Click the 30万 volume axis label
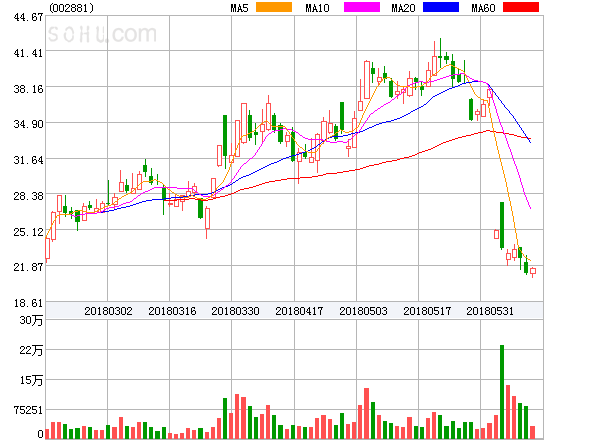The height and width of the screenshot is (440, 600). pyautogui.click(x=31, y=320)
